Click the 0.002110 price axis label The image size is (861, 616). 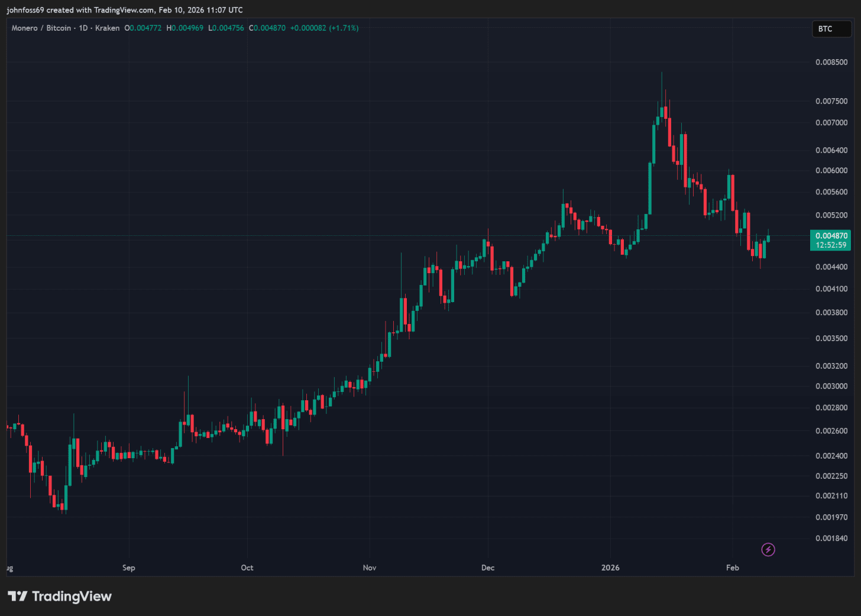pyautogui.click(x=831, y=496)
